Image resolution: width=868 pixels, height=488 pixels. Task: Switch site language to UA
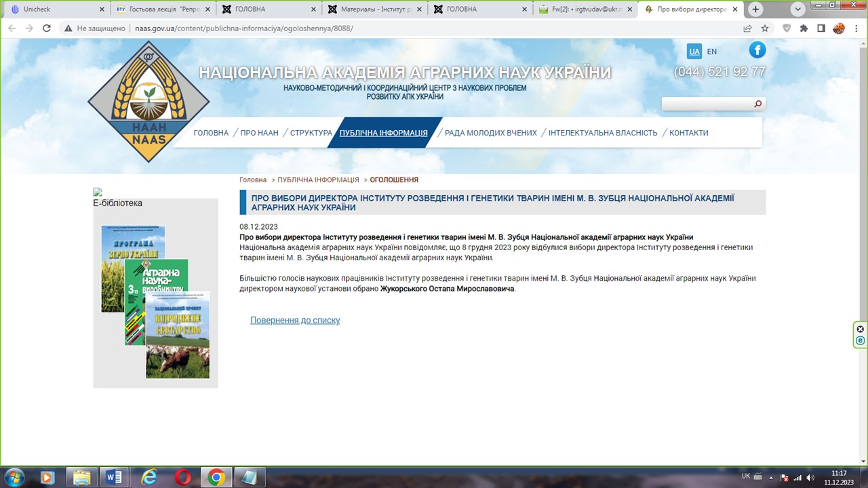tap(694, 52)
